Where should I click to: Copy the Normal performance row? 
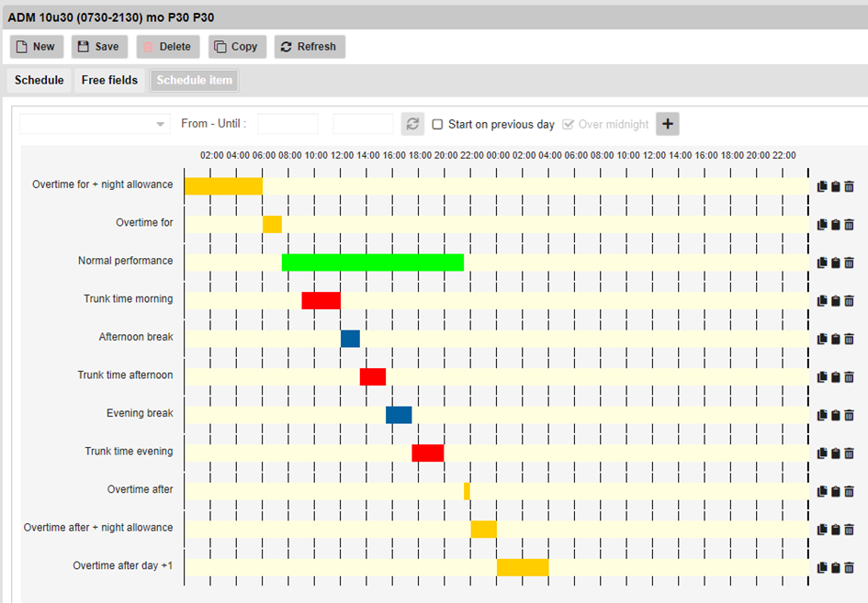click(x=822, y=262)
